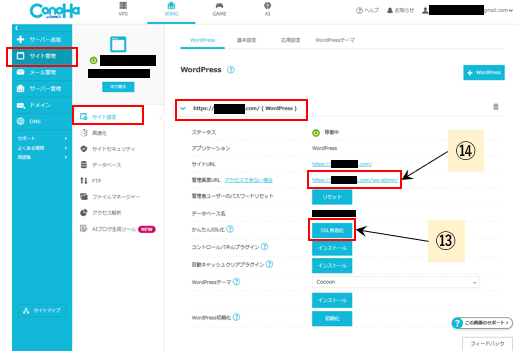
Task: Open the サイトセキュリティ menu item
Action: pyautogui.click(x=113, y=149)
